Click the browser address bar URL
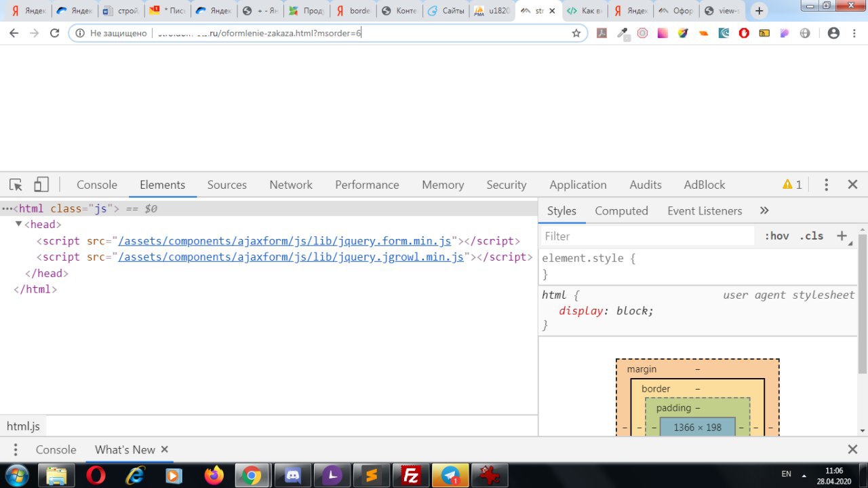868x488 pixels. 260,33
